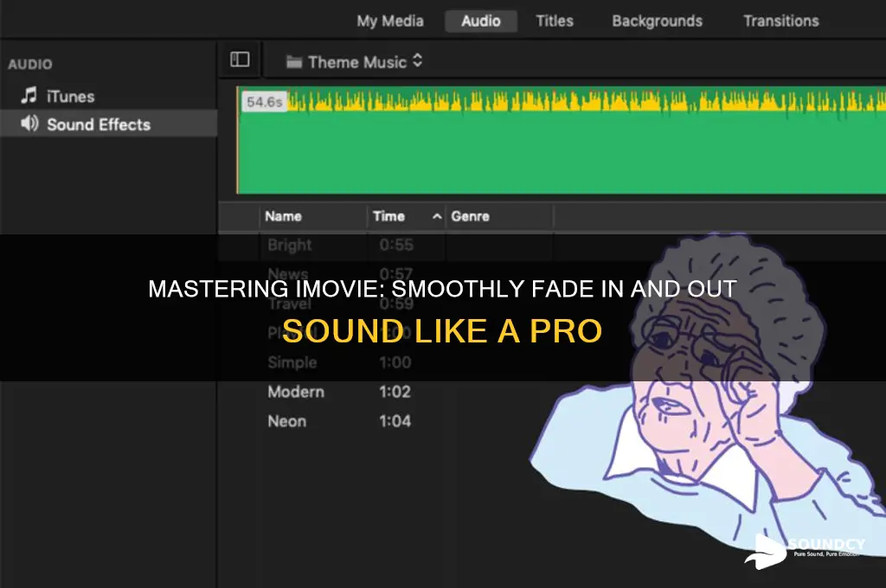This screenshot has width=886, height=588.
Task: Toggle the sidebar panel icon
Action: pyautogui.click(x=240, y=60)
